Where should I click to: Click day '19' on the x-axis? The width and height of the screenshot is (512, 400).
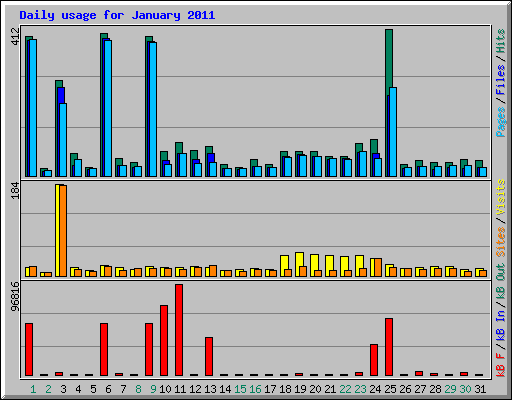pyautogui.click(x=300, y=389)
